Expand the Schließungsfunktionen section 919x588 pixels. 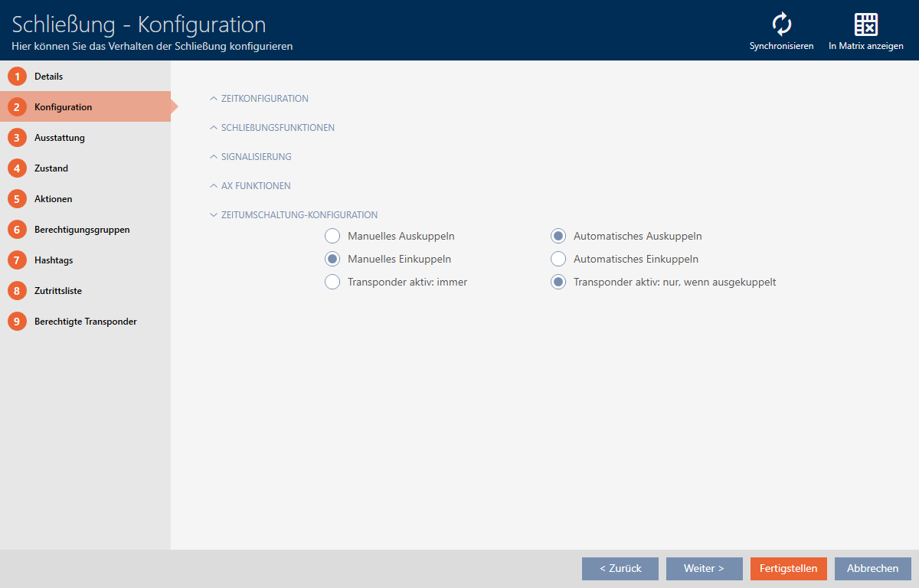277,128
